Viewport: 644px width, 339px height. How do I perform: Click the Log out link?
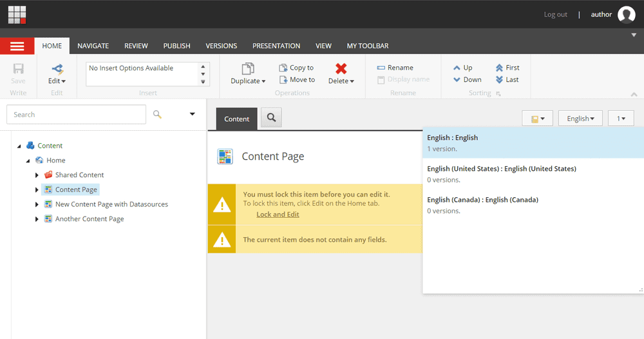(555, 15)
